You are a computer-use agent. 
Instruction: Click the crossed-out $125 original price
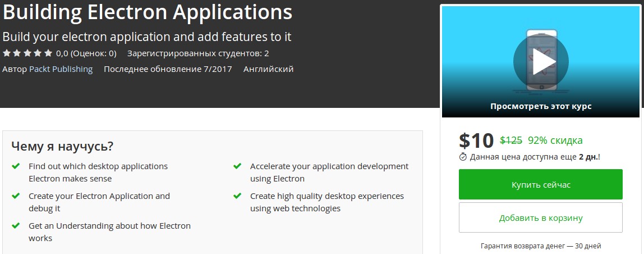pos(511,140)
